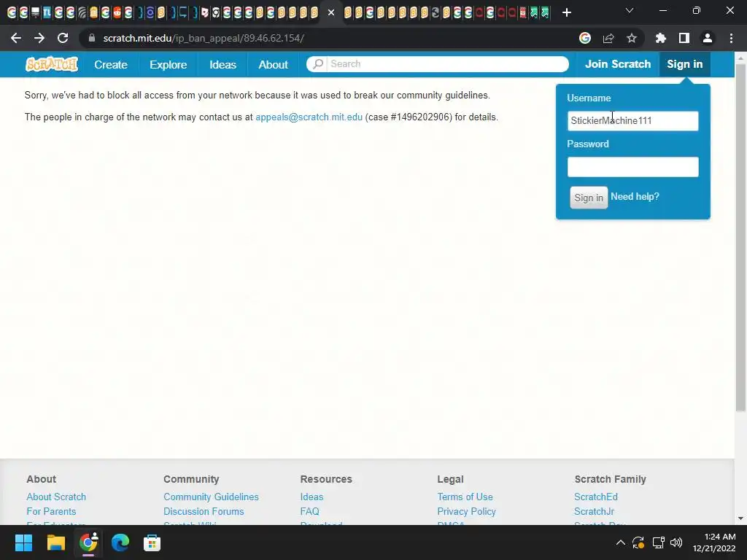Open network settings tray icon
Image resolution: width=747 pixels, height=560 pixels.
tap(659, 542)
